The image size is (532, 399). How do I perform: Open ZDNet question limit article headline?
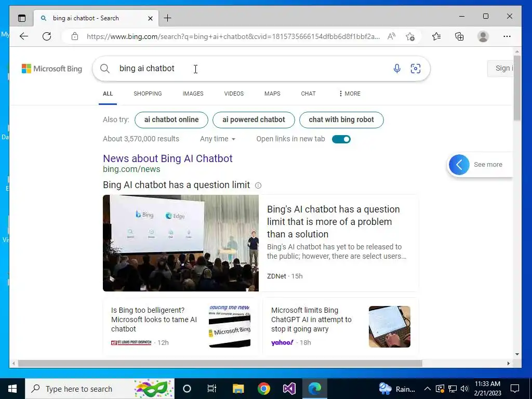point(333,221)
